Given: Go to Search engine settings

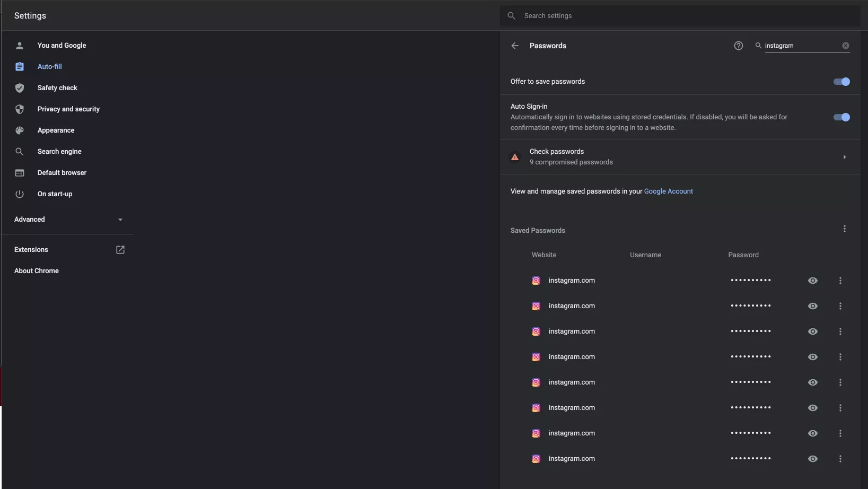Looking at the screenshot, I should click(x=59, y=152).
